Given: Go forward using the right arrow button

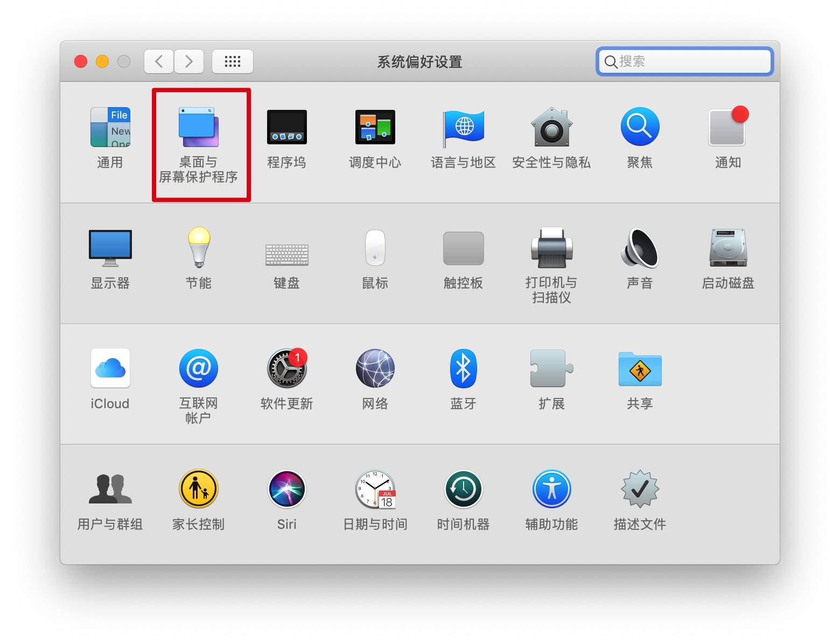Looking at the screenshot, I should pos(188,61).
